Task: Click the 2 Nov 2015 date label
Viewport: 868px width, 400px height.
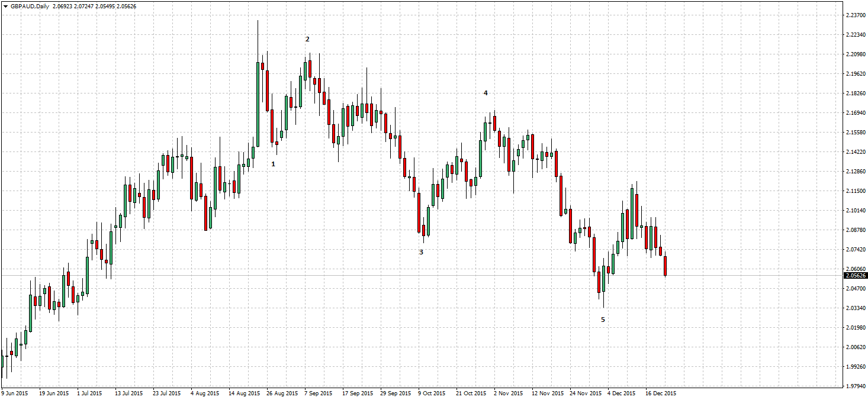Action: tap(509, 393)
